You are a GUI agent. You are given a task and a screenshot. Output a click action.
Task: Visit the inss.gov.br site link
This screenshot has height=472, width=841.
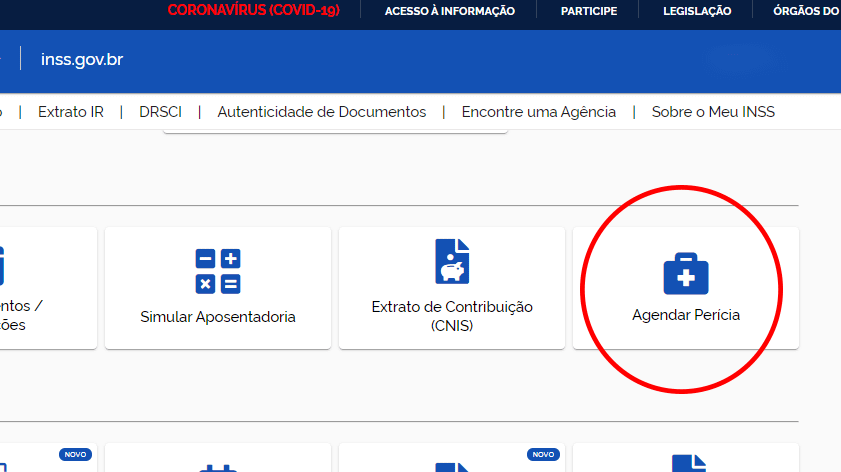point(82,60)
